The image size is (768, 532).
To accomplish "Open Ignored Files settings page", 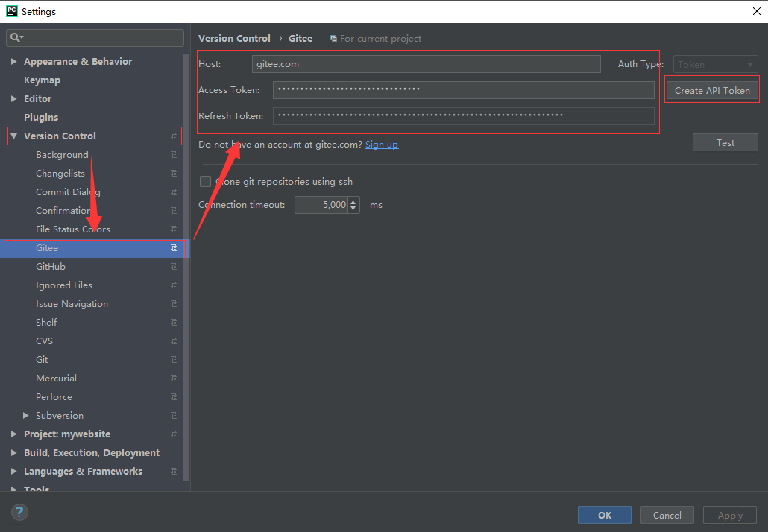I will [x=63, y=285].
